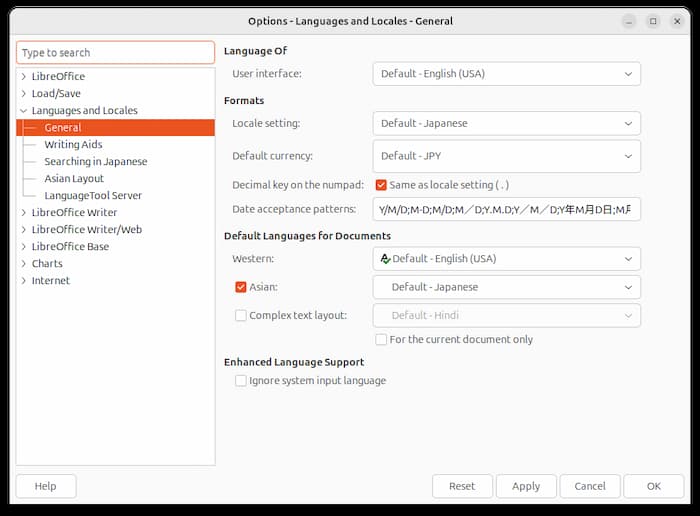This screenshot has width=700, height=516.
Task: Check For the current document only
Action: [x=381, y=340]
